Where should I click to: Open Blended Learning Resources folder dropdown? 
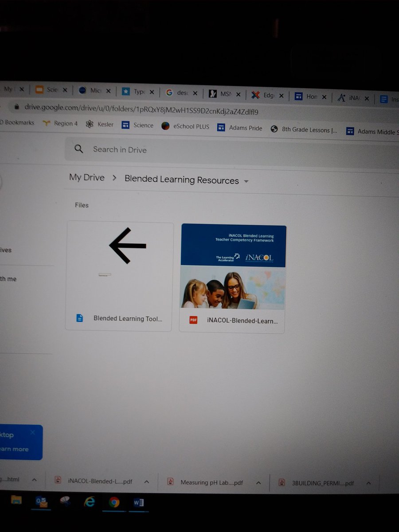[246, 181]
